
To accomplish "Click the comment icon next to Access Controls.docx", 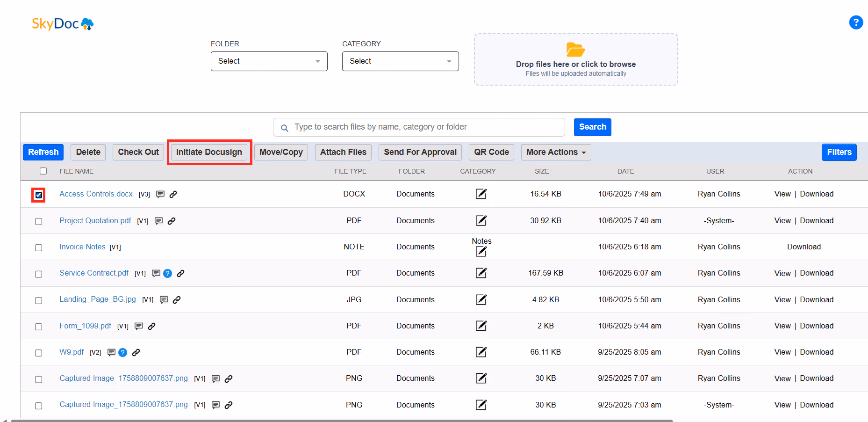I will (160, 194).
